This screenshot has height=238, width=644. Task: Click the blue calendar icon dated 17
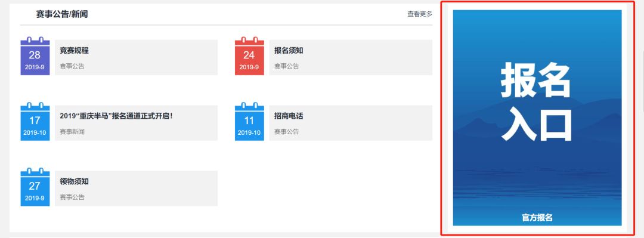pyautogui.click(x=35, y=121)
